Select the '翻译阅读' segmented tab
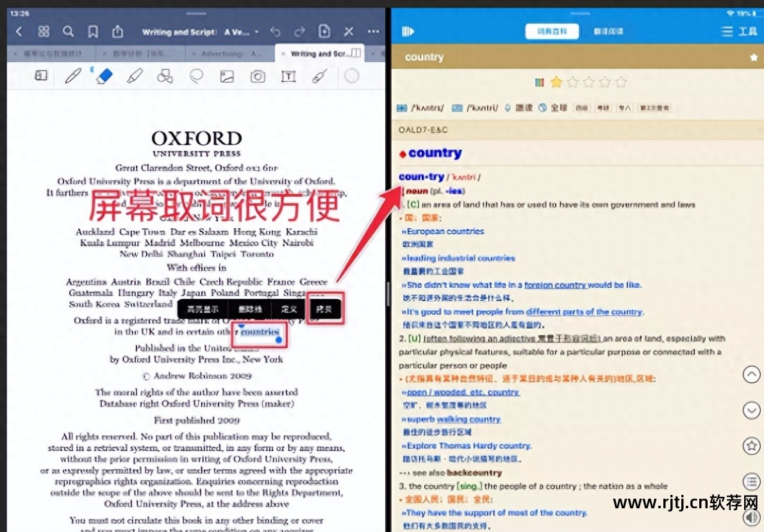Screen dimensions: 764x532 pos(608,31)
